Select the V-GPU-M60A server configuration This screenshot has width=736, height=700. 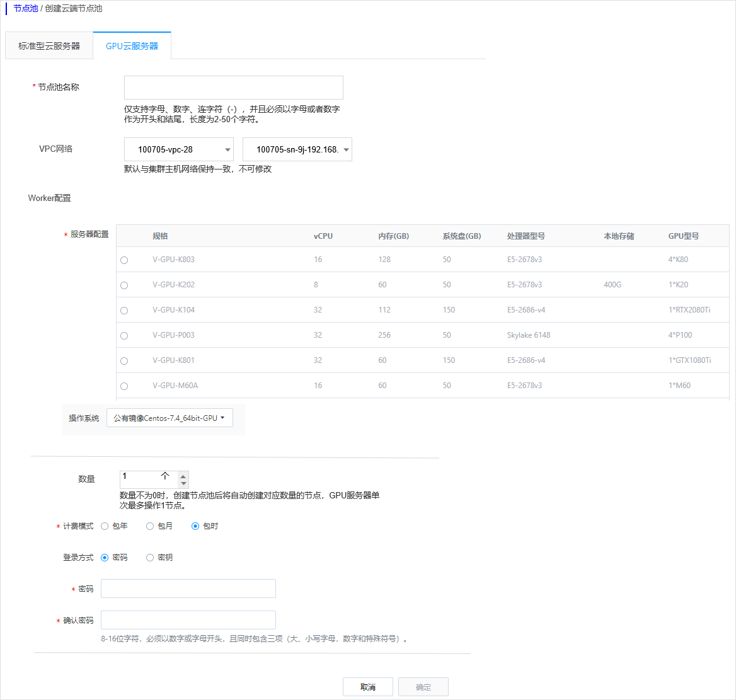click(124, 386)
